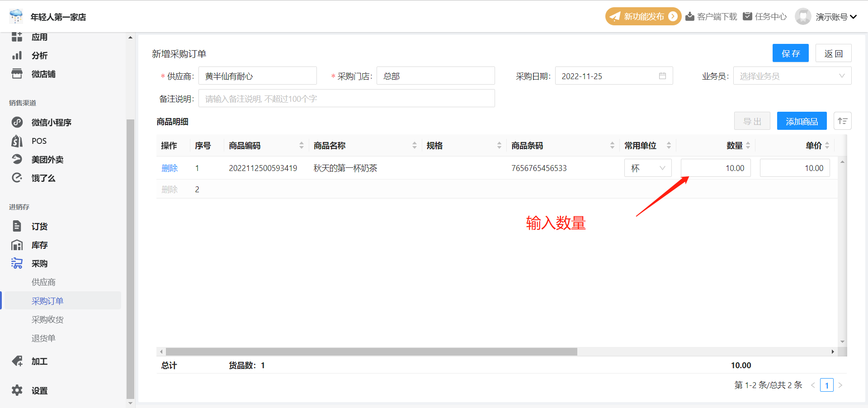This screenshot has width=868, height=408.
Task: Click the 新功能发布 button
Action: tap(643, 16)
